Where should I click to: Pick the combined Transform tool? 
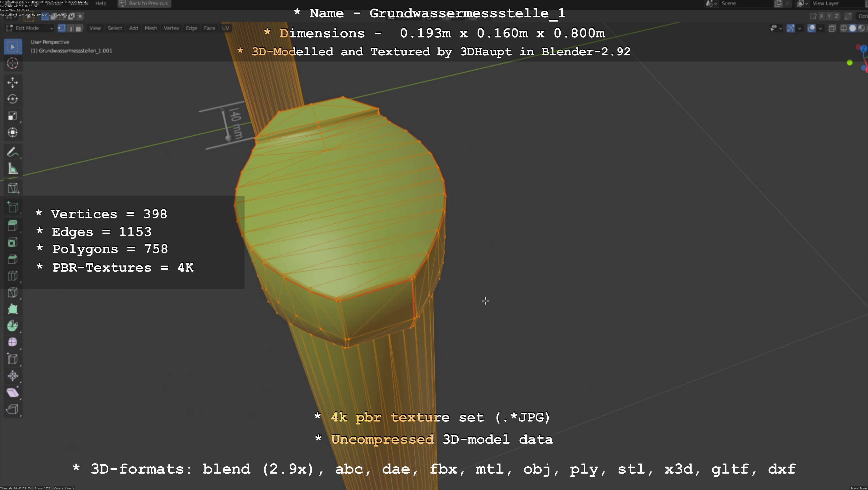pyautogui.click(x=13, y=132)
